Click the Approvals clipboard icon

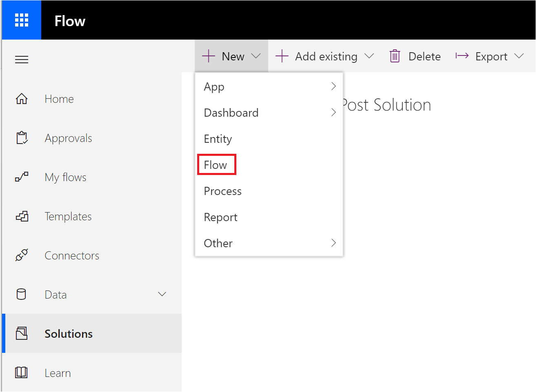pos(22,138)
